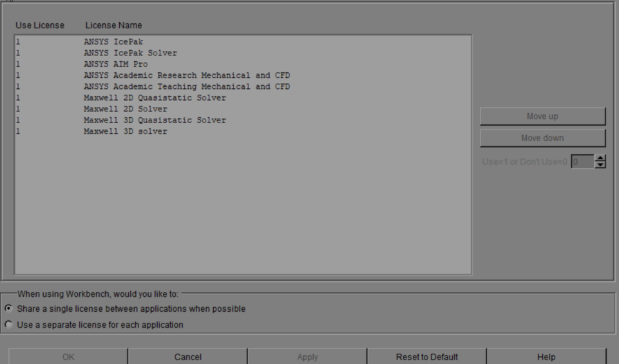Screen dimensions: 619x364
Task: Click the Use License column header
Action: click(x=40, y=25)
